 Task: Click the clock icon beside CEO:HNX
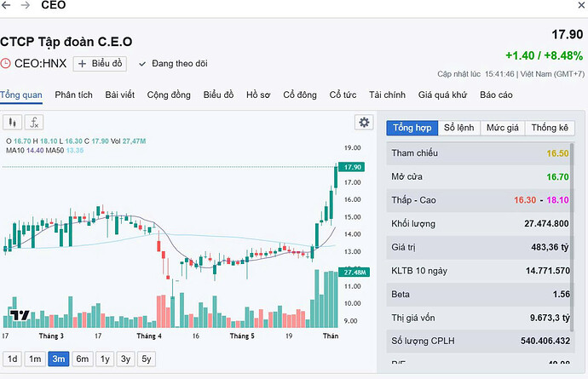[x=6, y=64]
